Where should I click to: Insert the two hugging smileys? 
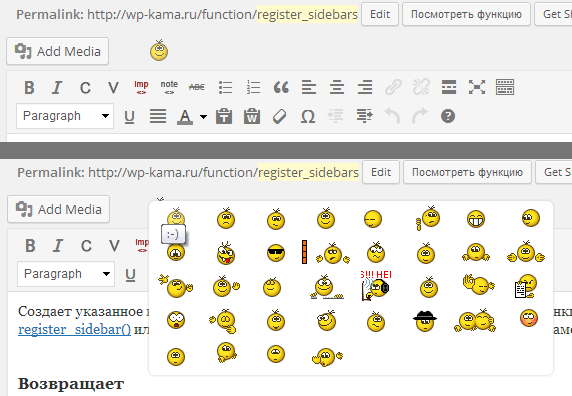pyautogui.click(x=475, y=320)
